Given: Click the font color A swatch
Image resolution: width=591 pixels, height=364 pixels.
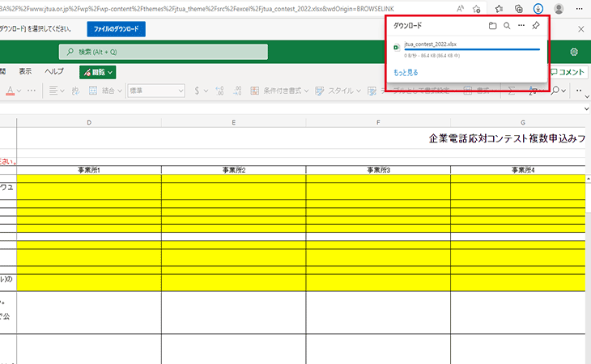Looking at the screenshot, I should pyautogui.click(x=10, y=91).
